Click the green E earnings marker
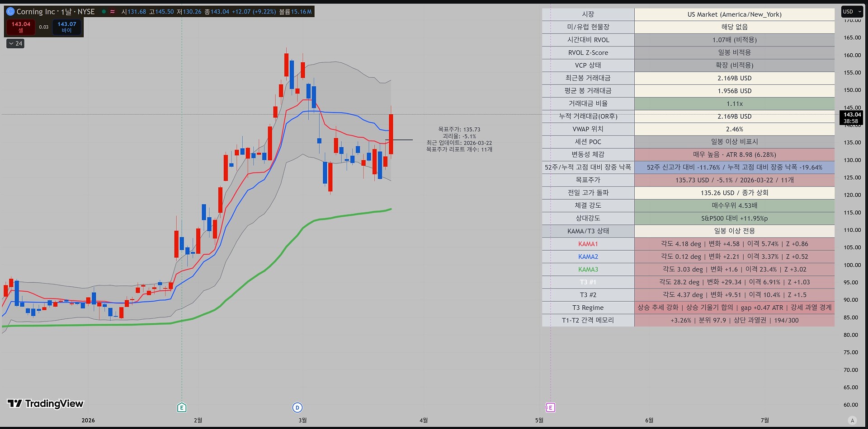868x429 pixels. (182, 407)
